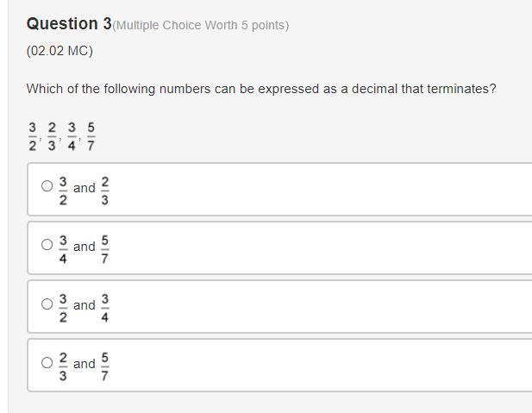Click the question text about terminating decimals
Screen dimensions: 532x413
[x=261, y=89]
